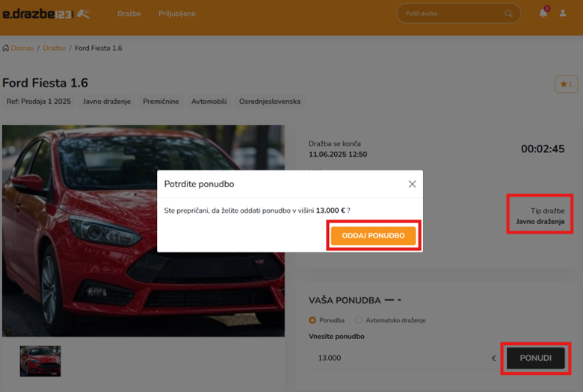This screenshot has height=392, width=583.
Task: Click the Avtomobili category tag
Action: pyautogui.click(x=209, y=102)
